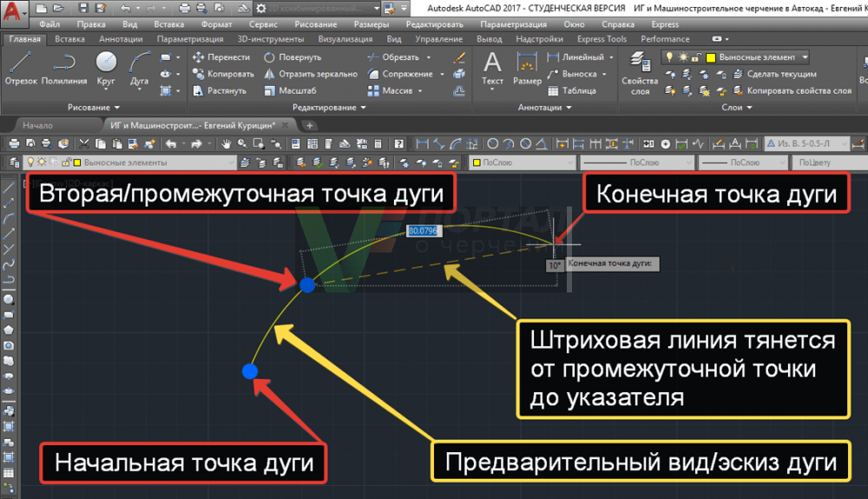This screenshot has height=499, width=868.
Task: Click the Выноска (leader) button
Action: [572, 74]
